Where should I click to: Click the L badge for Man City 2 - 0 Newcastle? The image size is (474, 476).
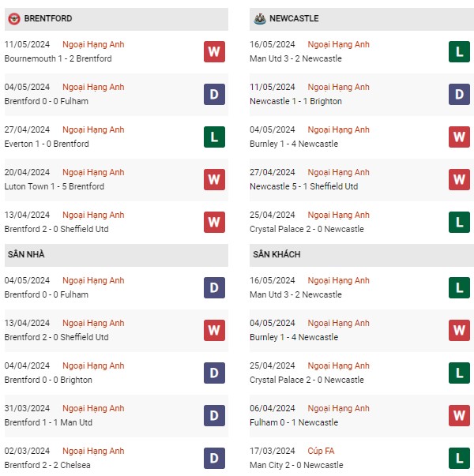pyautogui.click(x=459, y=459)
